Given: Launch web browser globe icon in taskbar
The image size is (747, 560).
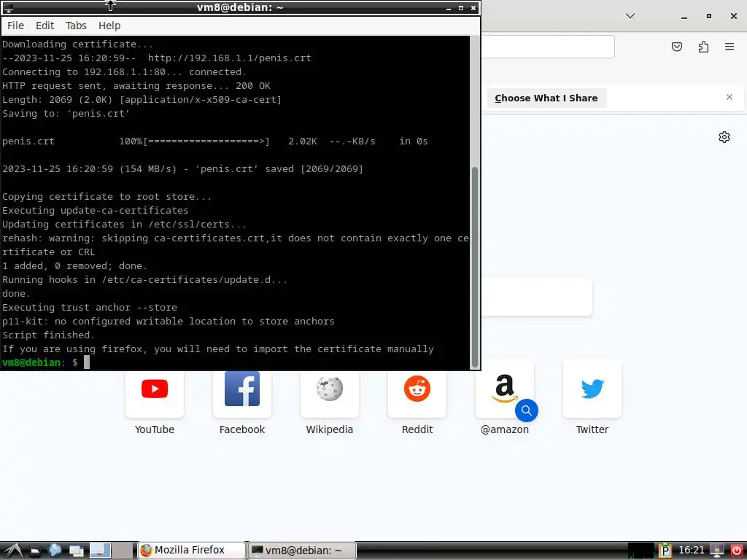Looking at the screenshot, I should [x=55, y=551].
